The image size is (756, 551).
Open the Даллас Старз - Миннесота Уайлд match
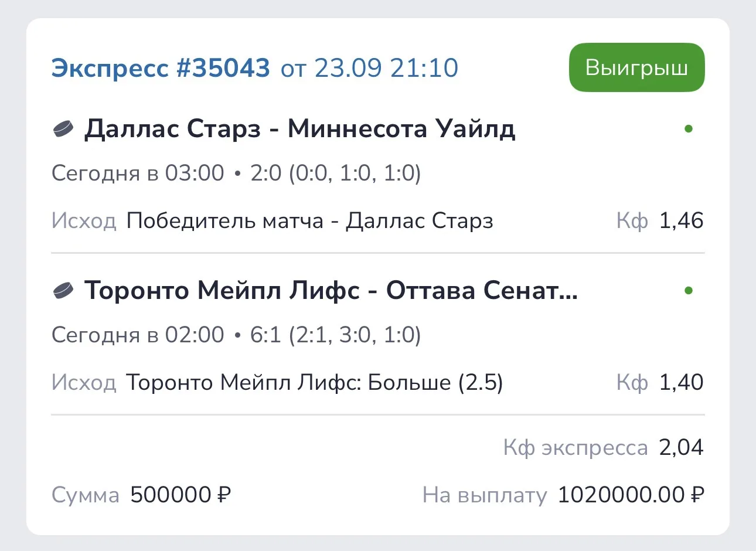300,128
